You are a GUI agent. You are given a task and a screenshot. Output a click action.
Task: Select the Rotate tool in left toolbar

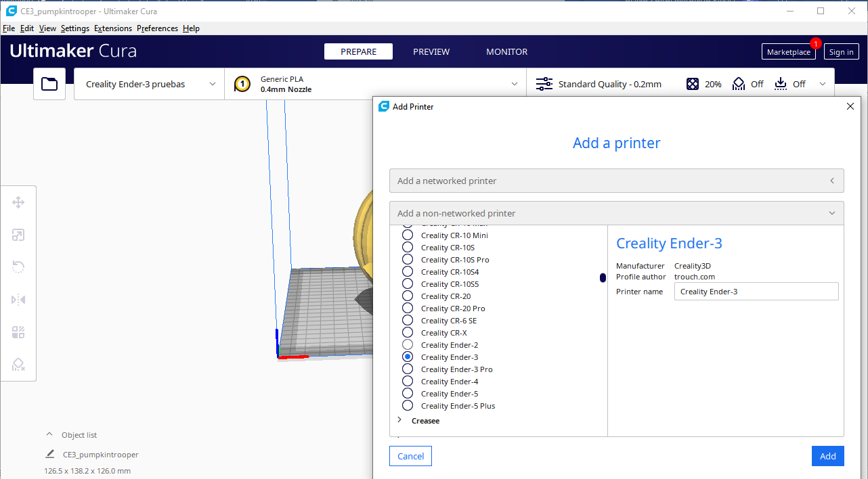[x=18, y=267]
